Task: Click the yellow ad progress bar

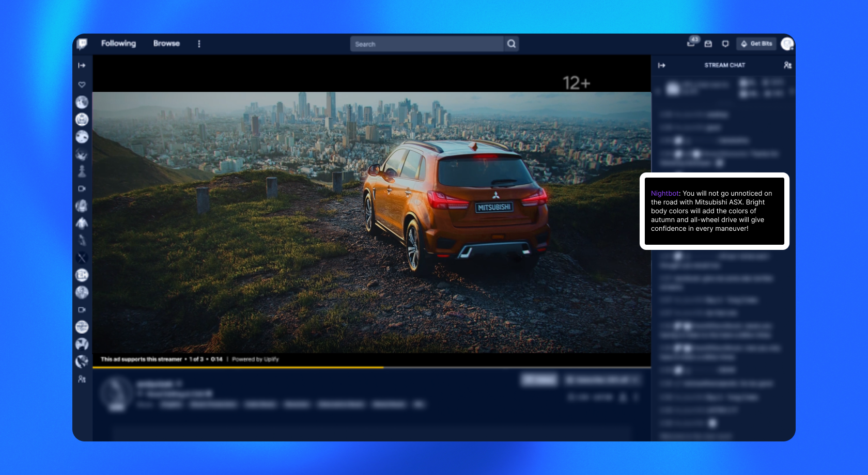Action: point(238,367)
